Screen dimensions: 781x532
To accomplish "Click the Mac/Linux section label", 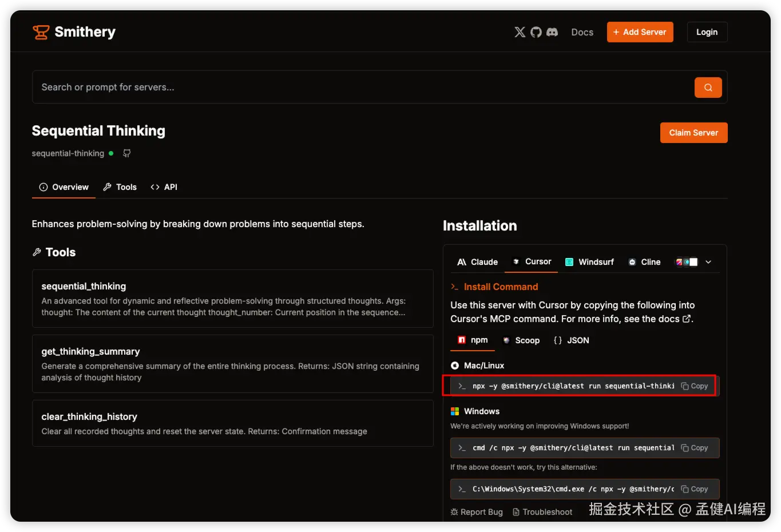I will pos(483,366).
